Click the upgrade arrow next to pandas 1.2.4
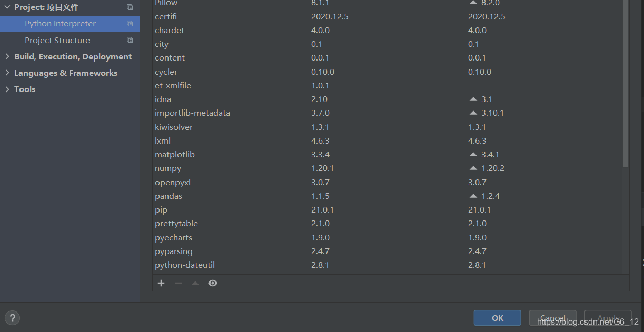 (473, 196)
